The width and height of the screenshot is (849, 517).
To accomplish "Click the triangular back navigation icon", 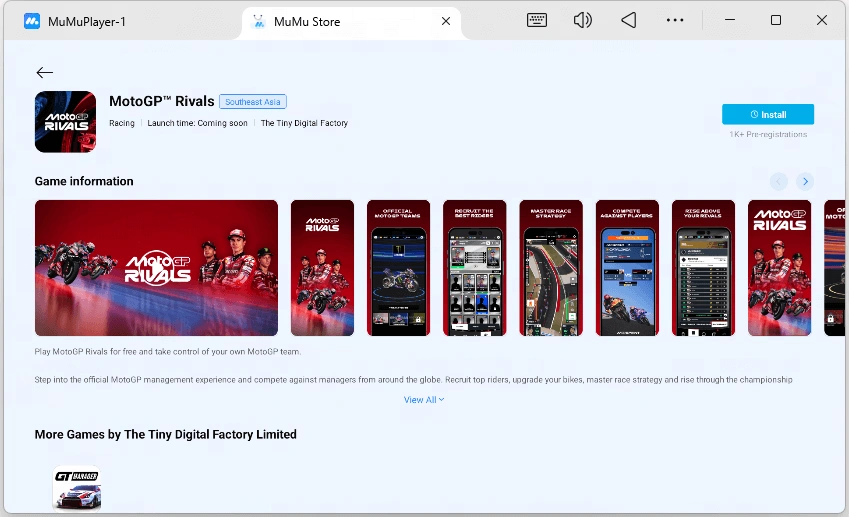I will (x=629, y=21).
